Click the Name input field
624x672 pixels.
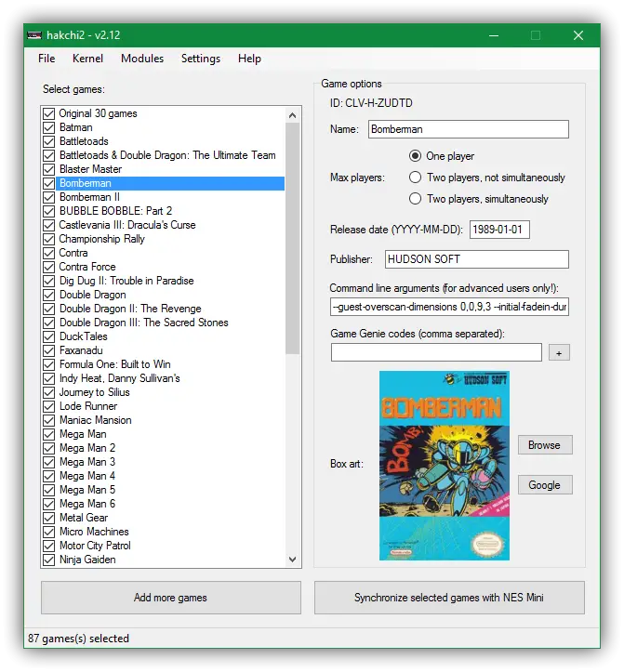pos(469,129)
